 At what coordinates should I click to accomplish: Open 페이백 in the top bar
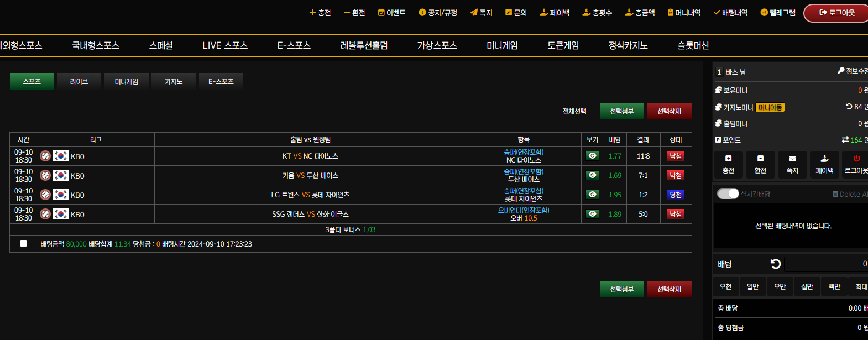pyautogui.click(x=555, y=13)
